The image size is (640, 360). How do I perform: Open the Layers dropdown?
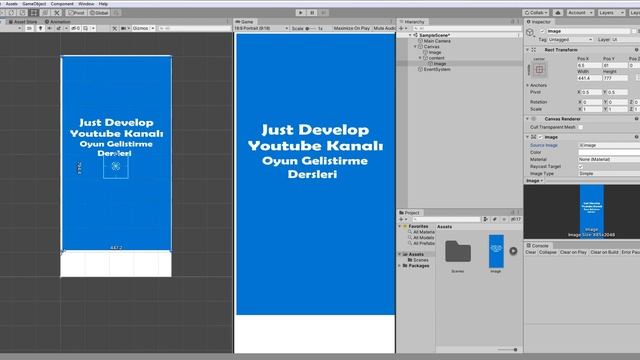point(611,13)
